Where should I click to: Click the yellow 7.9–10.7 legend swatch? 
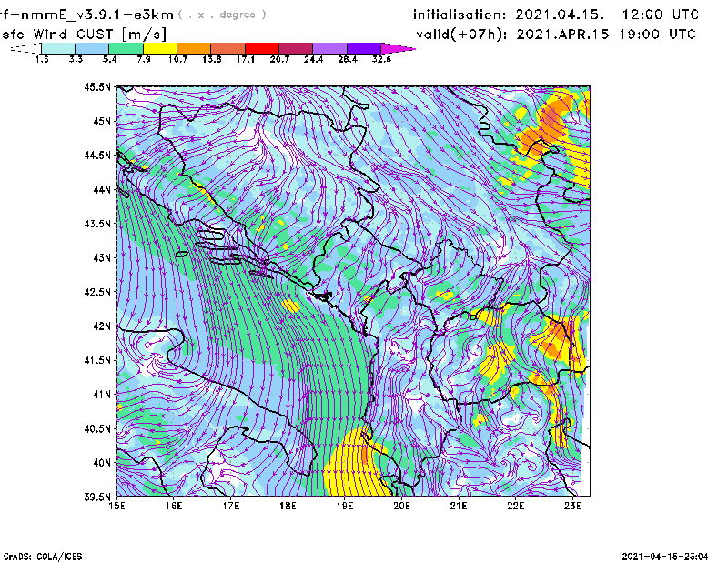click(x=160, y=48)
